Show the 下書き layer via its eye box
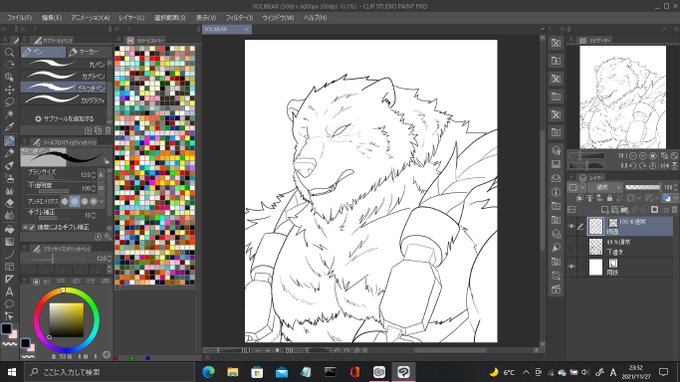 pyautogui.click(x=571, y=246)
